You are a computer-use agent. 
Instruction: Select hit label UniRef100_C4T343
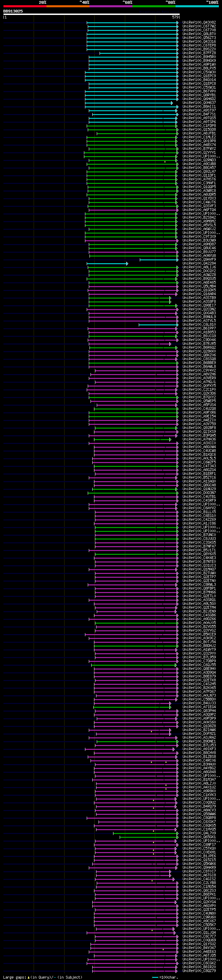pyautogui.click(x=199, y=466)
